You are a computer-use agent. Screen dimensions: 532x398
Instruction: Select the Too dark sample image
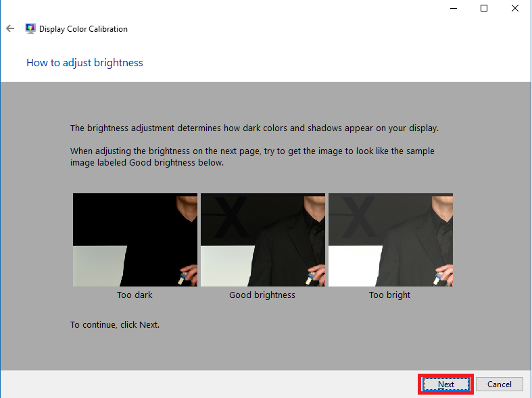coord(135,240)
